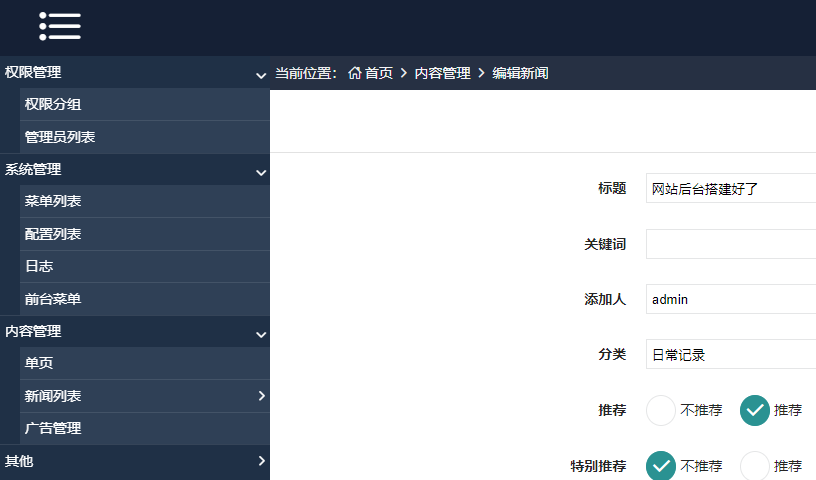Select 推荐 radio in 特别推荐 row
Screen dimensions: 816x480
(755, 466)
